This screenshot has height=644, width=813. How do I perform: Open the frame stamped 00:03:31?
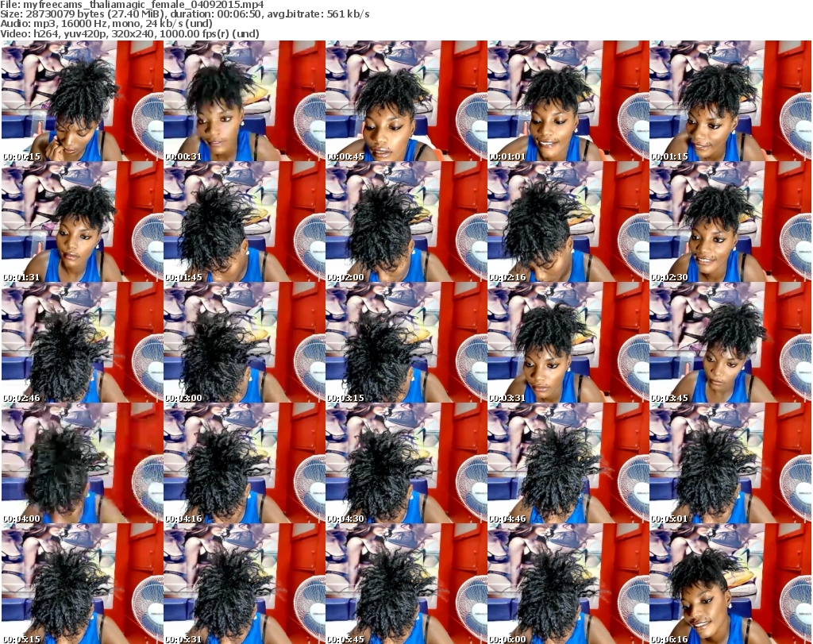568,342
